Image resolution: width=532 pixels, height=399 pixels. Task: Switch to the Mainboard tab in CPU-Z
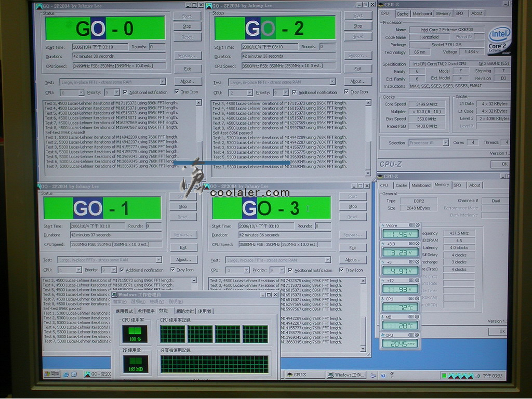422,14
